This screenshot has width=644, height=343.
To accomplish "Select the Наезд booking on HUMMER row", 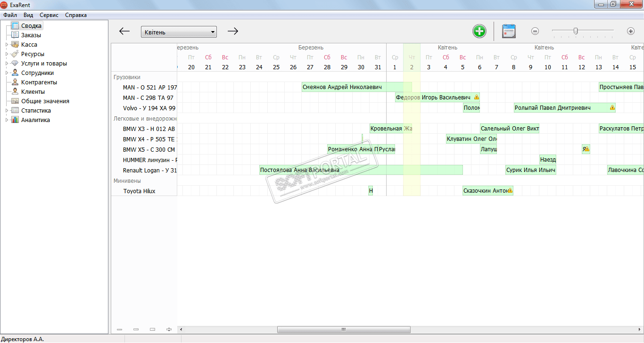I will tap(548, 160).
